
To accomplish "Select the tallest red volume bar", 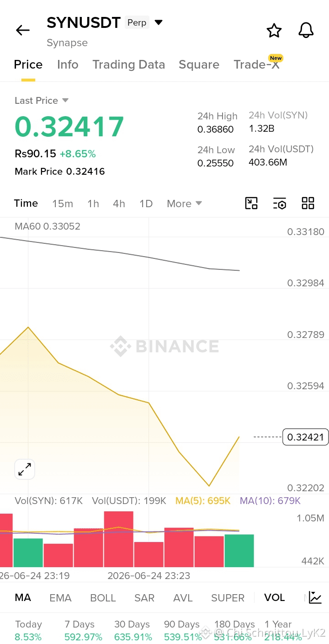I will tap(118, 539).
